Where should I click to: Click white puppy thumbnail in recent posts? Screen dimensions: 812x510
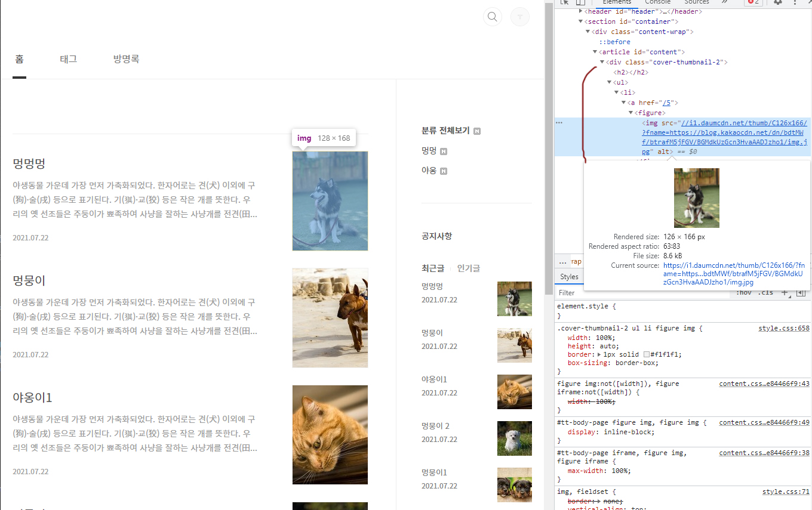point(515,438)
